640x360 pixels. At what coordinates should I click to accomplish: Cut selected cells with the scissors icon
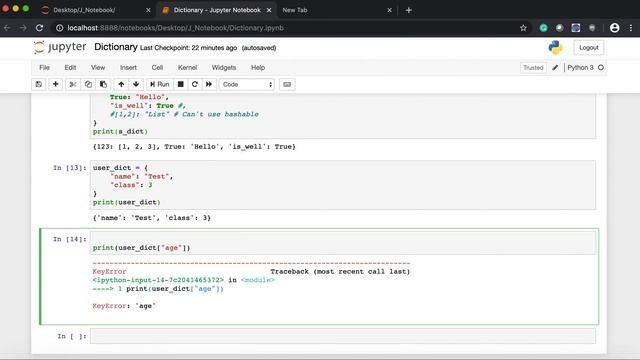tap(73, 84)
